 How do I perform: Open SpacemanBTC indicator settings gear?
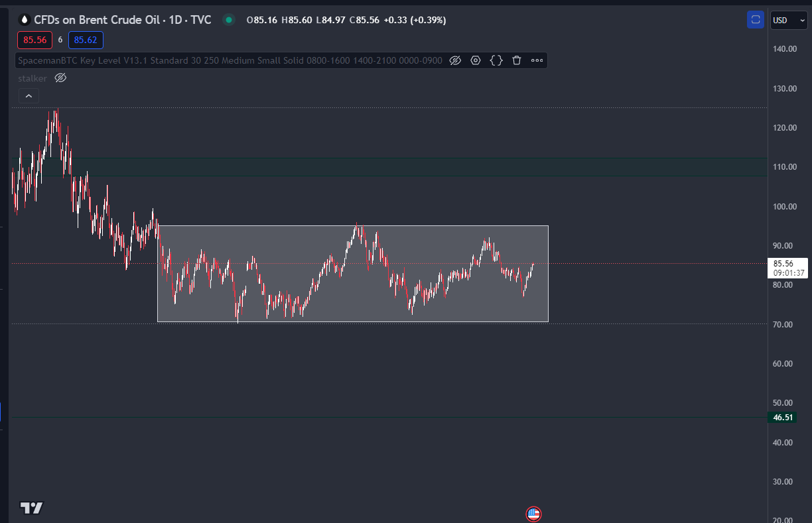(476, 60)
